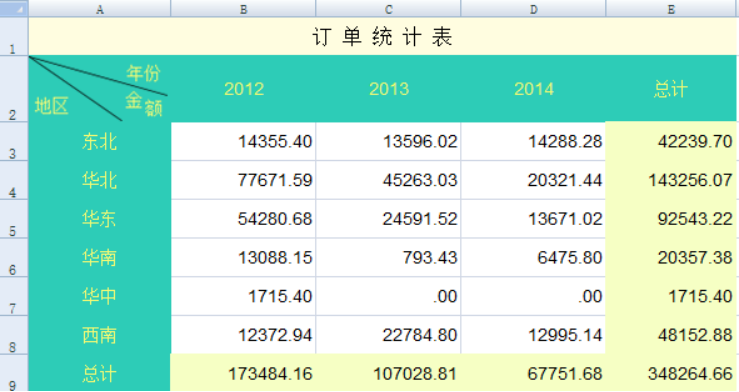
Task: Click 华中 2013 cell showing .00
Action: [x=388, y=296]
